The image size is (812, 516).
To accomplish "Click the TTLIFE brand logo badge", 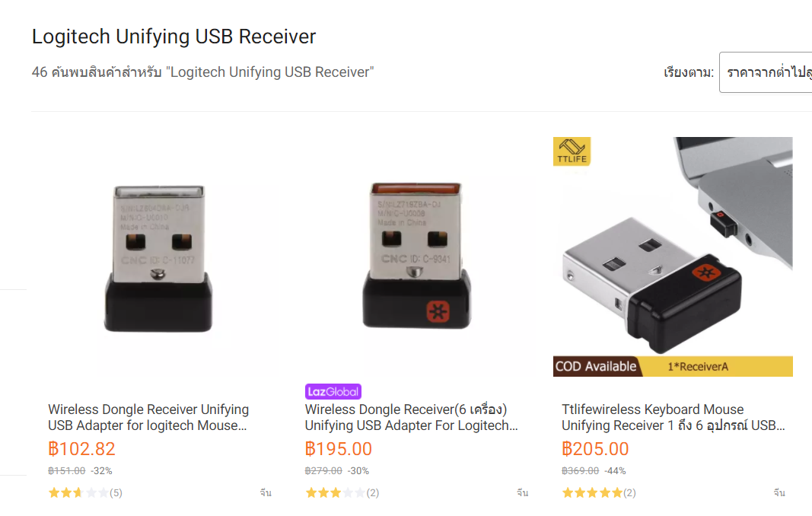I will pyautogui.click(x=572, y=151).
